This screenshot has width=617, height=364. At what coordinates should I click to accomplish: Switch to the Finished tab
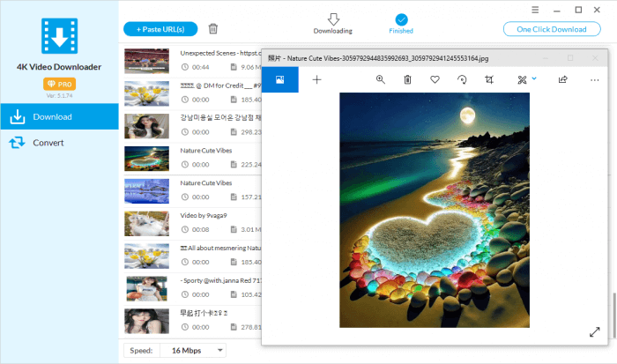pos(401,24)
